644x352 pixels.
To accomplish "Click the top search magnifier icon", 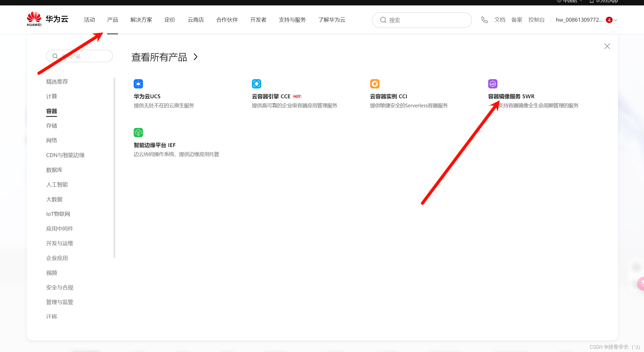I will tap(383, 20).
